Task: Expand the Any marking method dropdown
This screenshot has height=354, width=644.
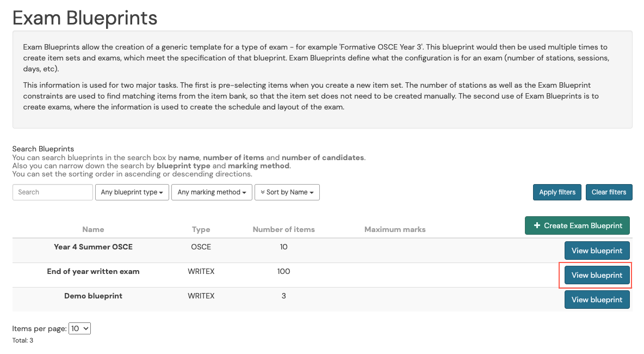Action: pyautogui.click(x=212, y=192)
